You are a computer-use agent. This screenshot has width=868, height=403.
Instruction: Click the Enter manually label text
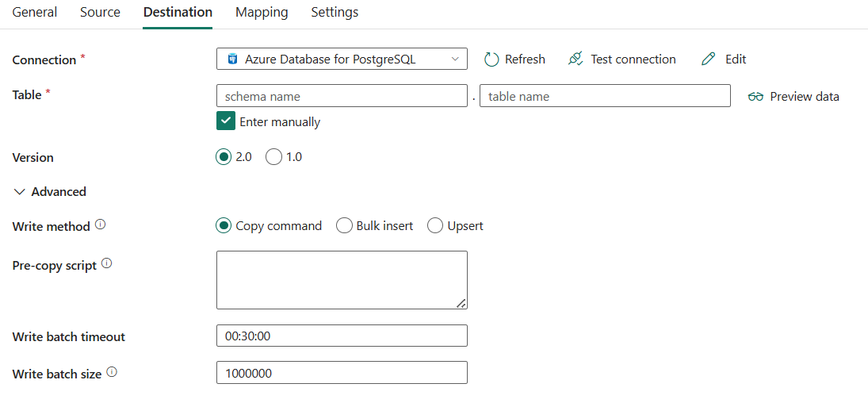click(x=280, y=122)
